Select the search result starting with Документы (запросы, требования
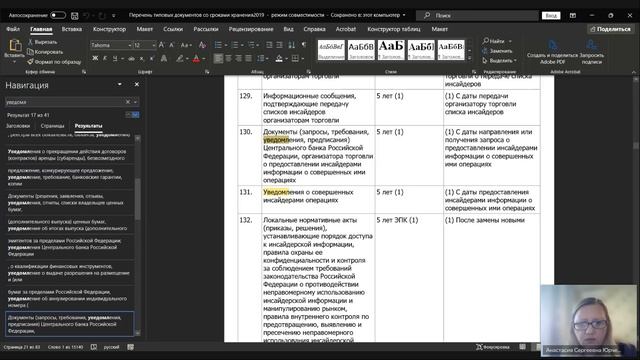640x360 pixels. coord(69,324)
